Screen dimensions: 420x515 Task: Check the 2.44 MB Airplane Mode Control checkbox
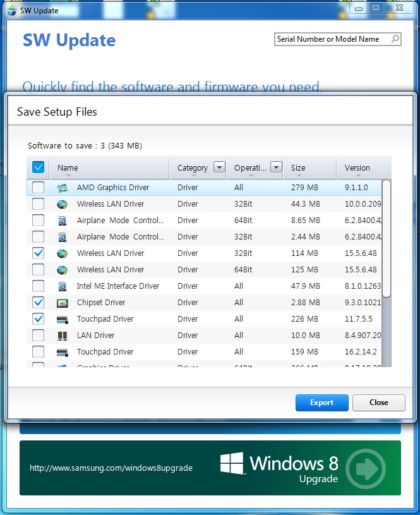(x=38, y=237)
